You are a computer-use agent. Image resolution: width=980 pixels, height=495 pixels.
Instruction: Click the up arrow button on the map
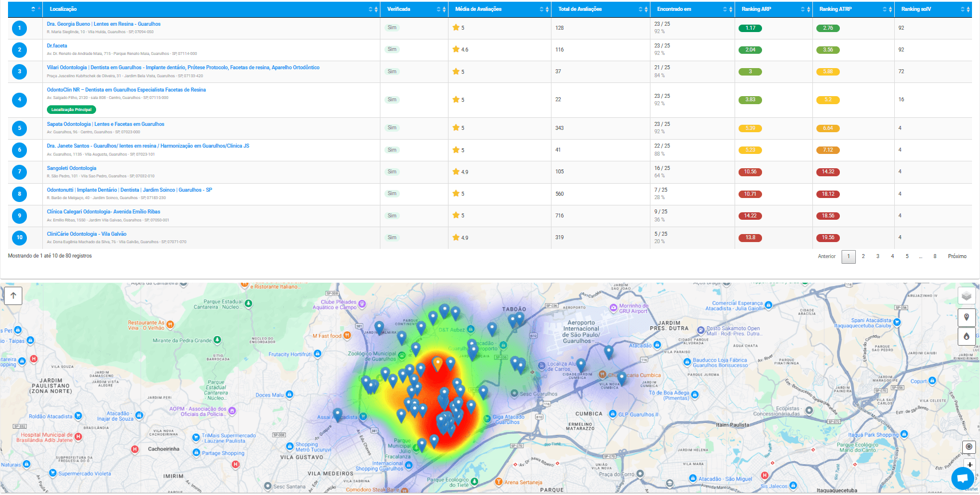pos(13,296)
